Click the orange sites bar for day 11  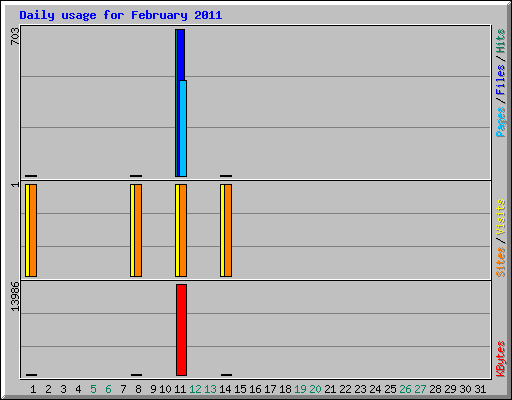pos(183,230)
